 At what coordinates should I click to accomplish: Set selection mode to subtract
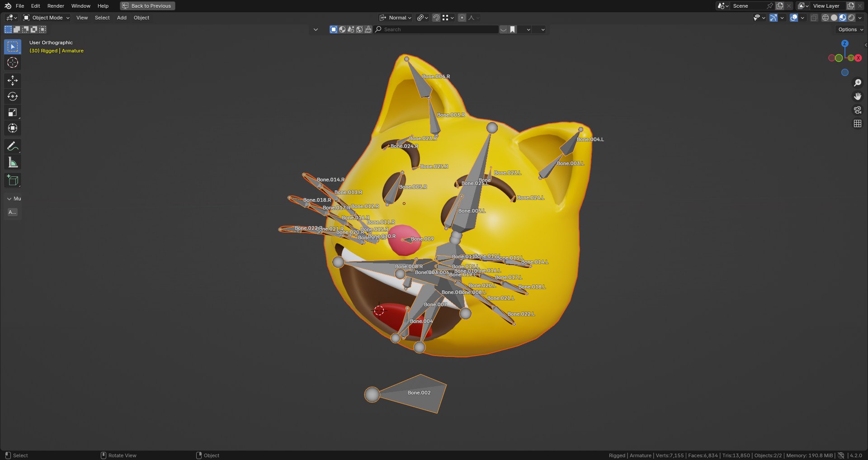coord(25,29)
